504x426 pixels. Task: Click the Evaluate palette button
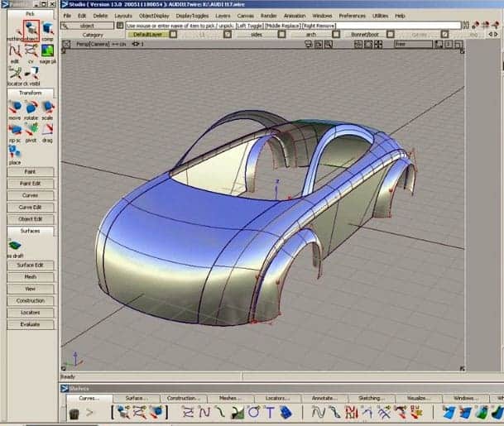point(31,324)
